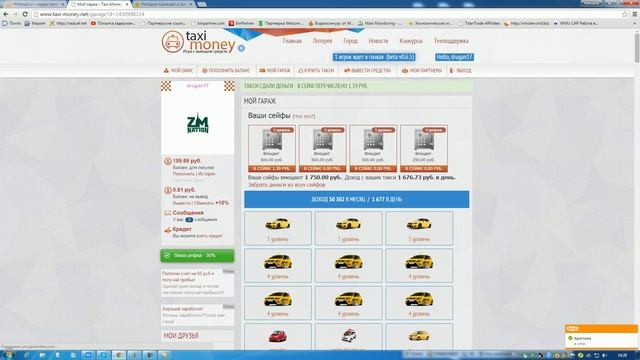Click the 'Пополни счет на 60 руб' promo
This screenshot has width=640, height=360.
(x=198, y=282)
